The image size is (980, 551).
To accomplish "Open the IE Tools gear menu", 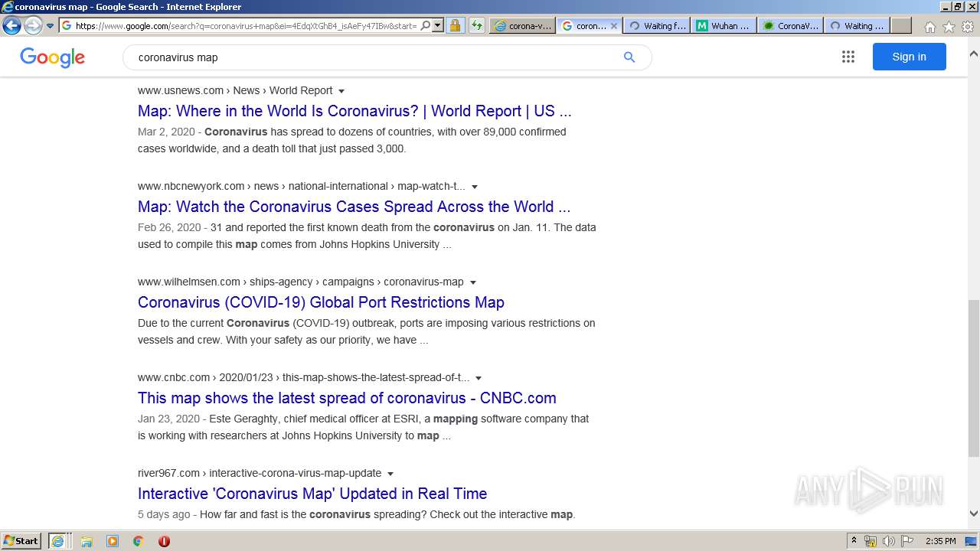I will [x=968, y=27].
